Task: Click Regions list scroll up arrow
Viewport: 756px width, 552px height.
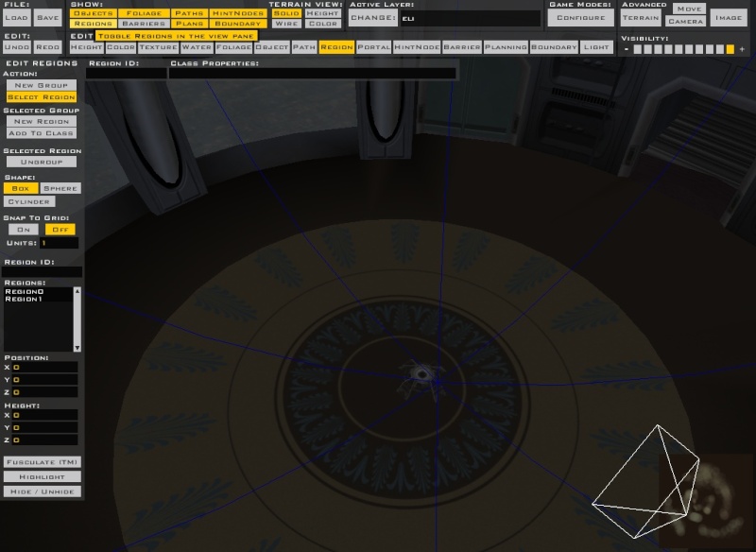Action: (77, 291)
